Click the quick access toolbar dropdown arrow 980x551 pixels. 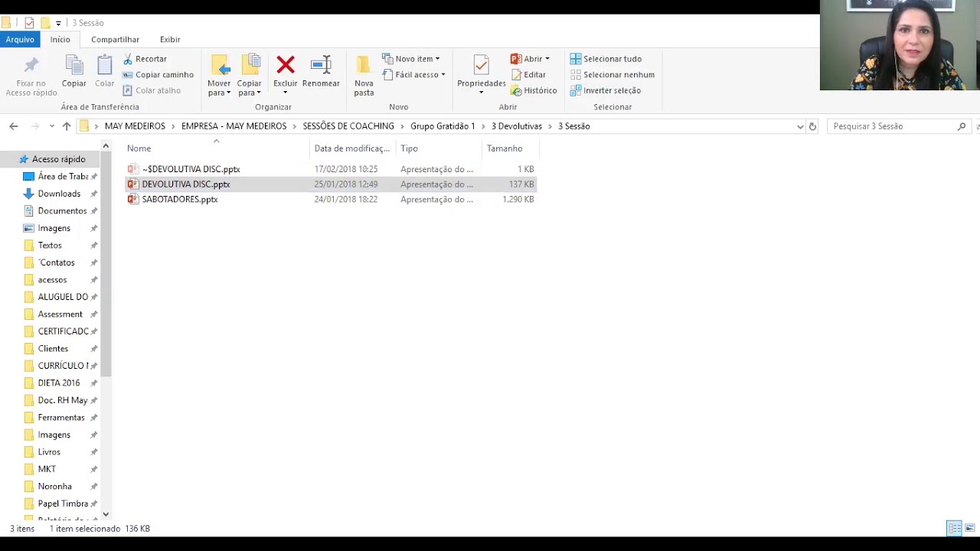pos(58,23)
